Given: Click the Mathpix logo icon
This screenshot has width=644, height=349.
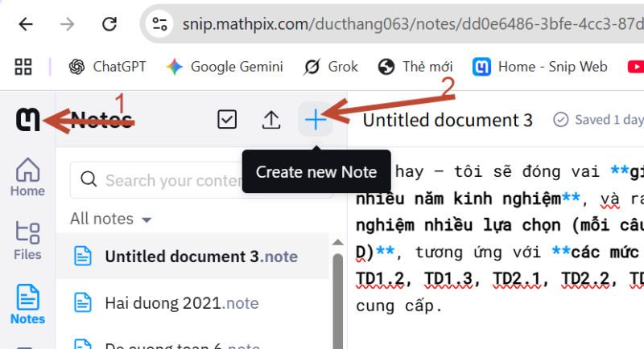Looking at the screenshot, I should (27, 120).
